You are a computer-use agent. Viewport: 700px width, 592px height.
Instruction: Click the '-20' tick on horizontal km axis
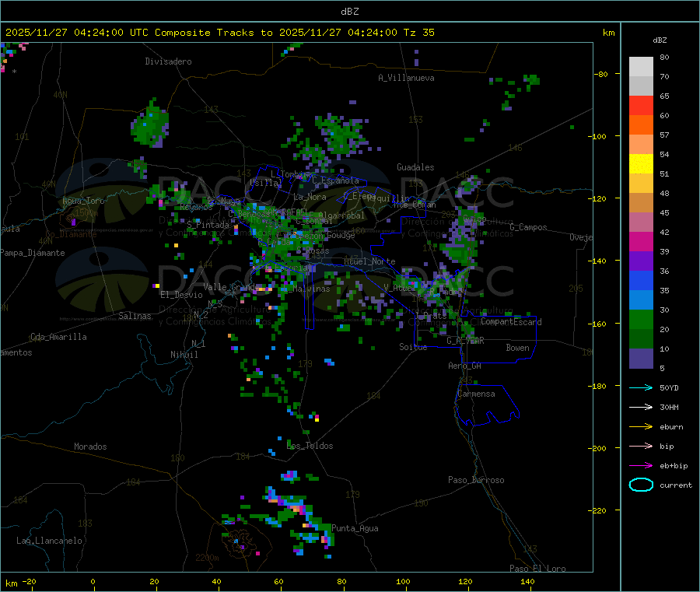tap(30, 581)
